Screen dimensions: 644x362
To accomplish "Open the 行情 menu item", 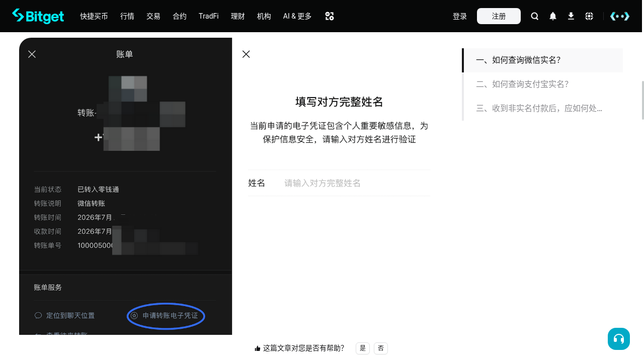I will (x=127, y=16).
